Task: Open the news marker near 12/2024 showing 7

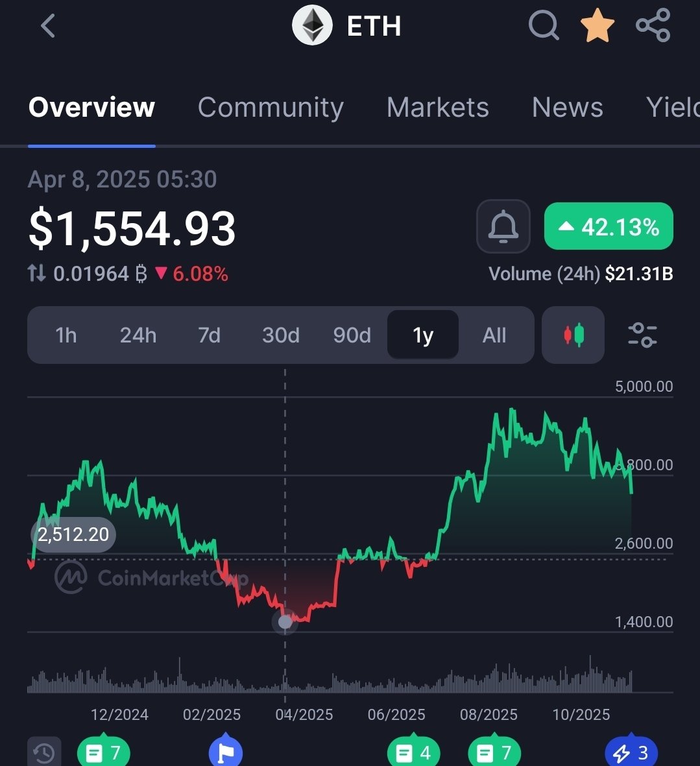Action: [104, 752]
